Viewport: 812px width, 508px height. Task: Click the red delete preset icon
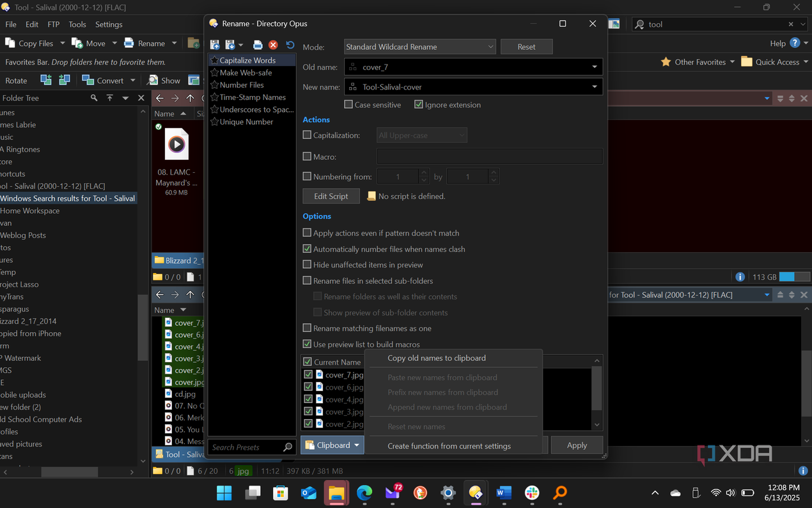tap(273, 45)
